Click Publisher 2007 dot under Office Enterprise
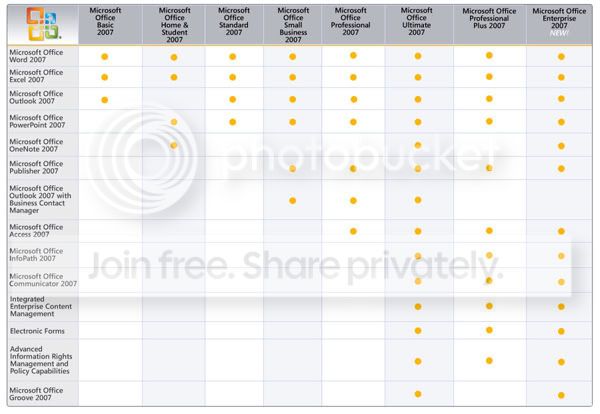This screenshot has width=600, height=414. (561, 168)
